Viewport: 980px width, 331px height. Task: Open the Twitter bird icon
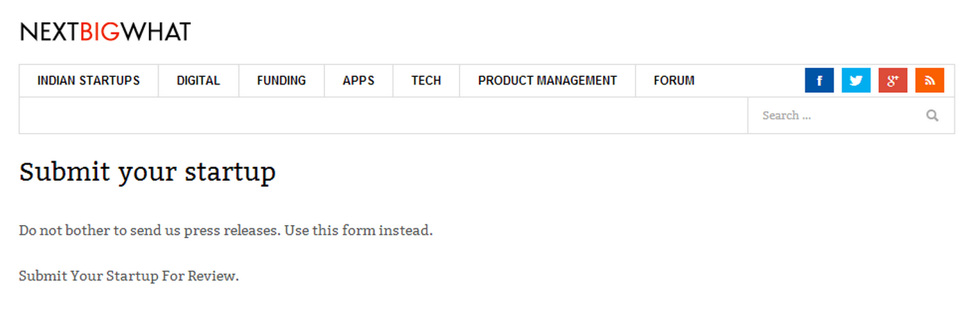coord(856,80)
